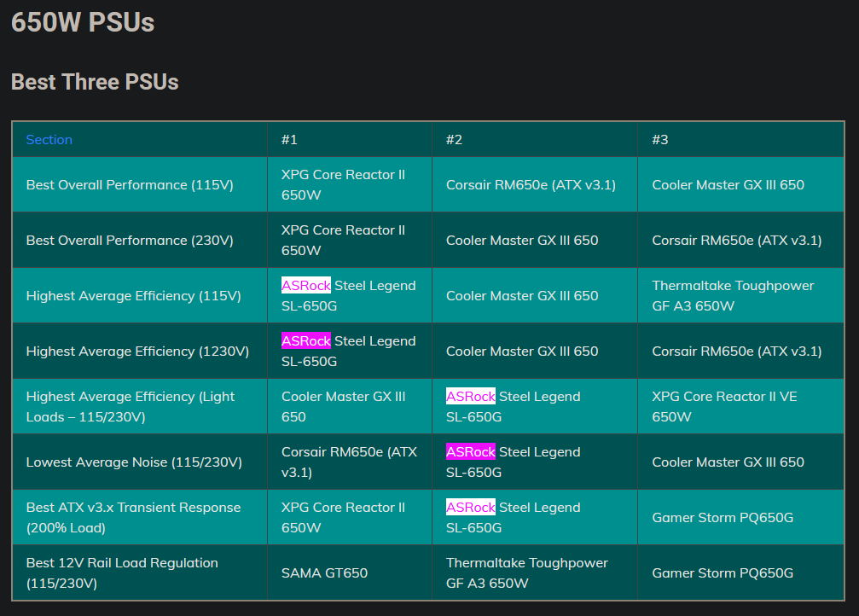Select 'Best Overall Performance (230V)' row label
Screen dimensions: 859x616
[x=130, y=240]
